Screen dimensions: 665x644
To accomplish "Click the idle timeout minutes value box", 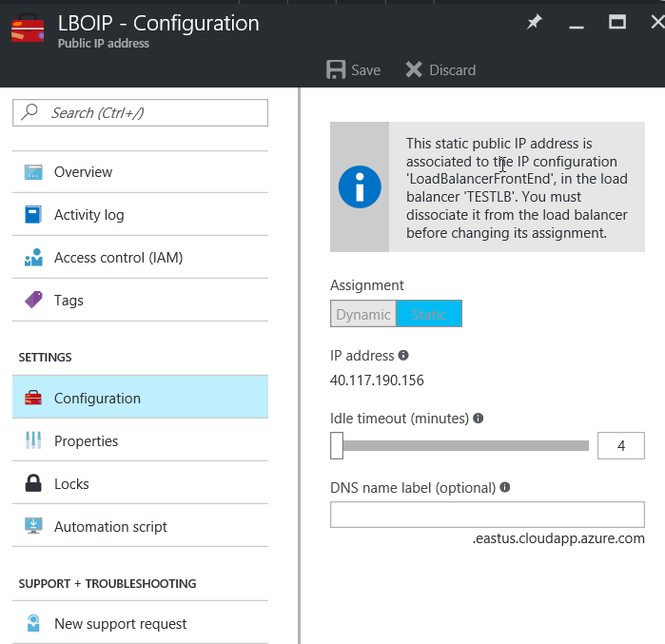I will (620, 445).
